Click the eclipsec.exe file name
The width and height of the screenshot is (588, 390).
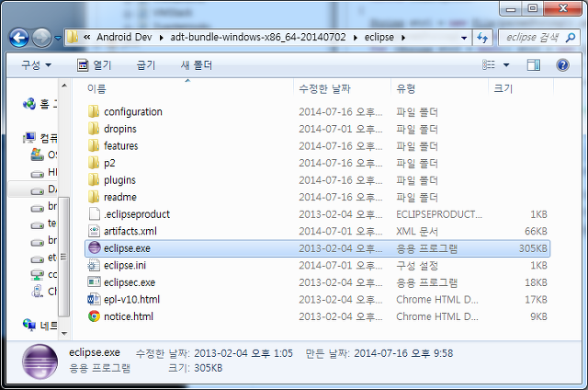130,282
